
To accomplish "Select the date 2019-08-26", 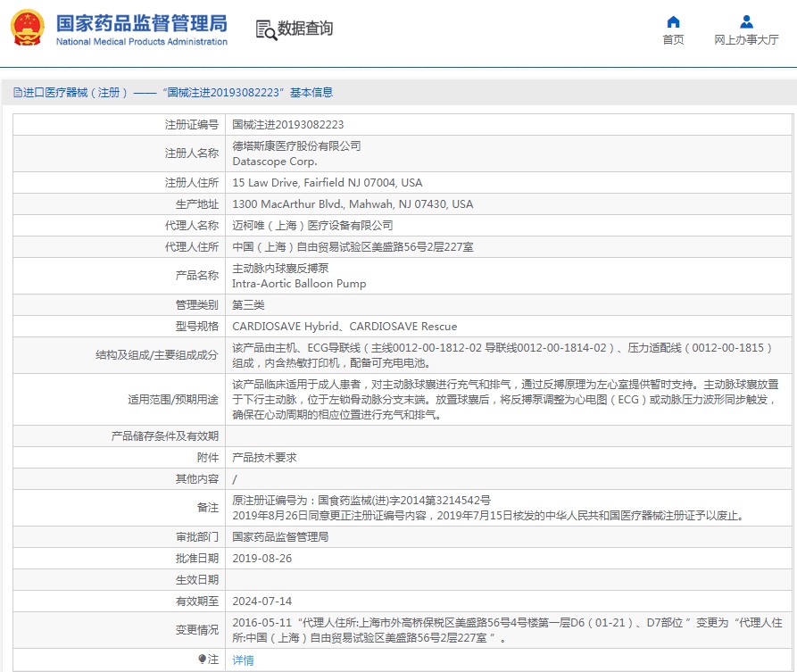I will pos(262,558).
